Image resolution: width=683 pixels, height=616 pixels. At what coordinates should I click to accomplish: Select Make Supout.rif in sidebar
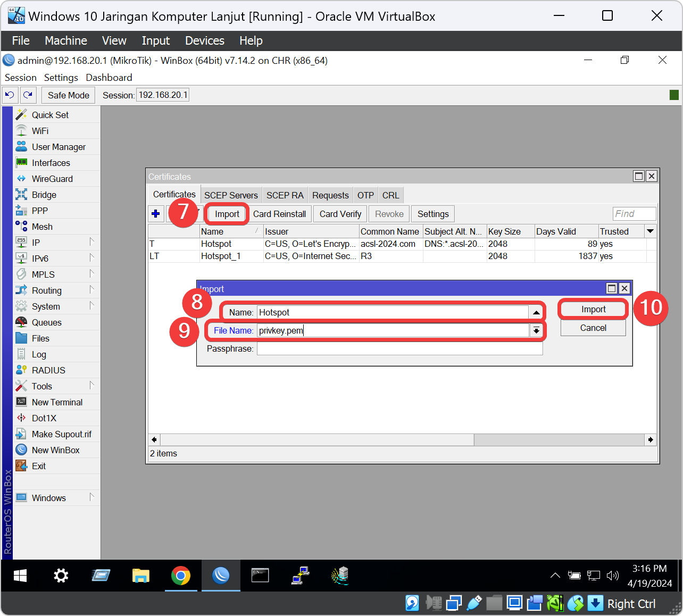click(x=61, y=434)
